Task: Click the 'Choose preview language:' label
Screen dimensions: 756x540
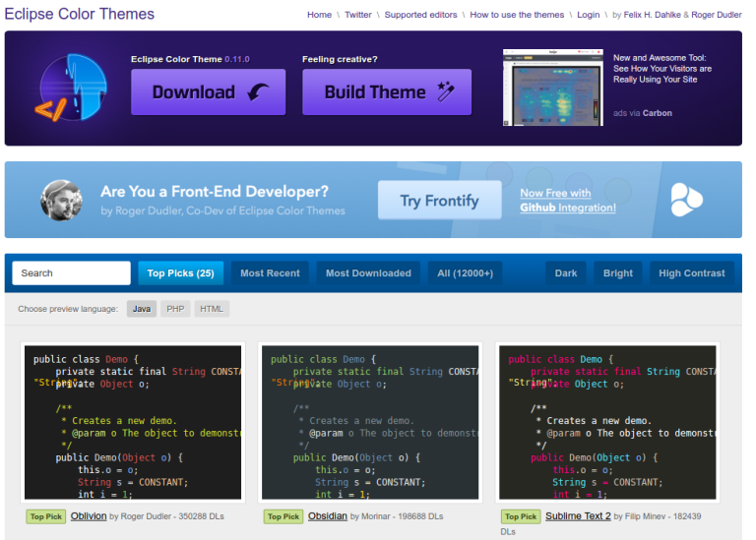Action: (68, 309)
